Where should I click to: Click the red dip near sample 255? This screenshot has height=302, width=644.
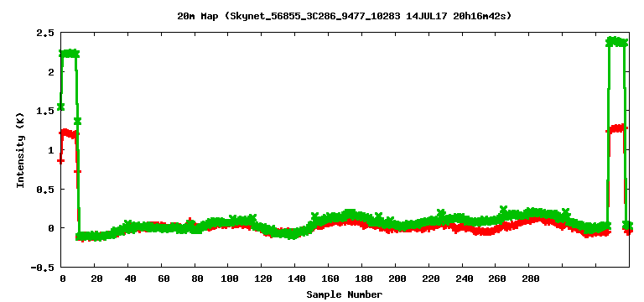pos(486,232)
